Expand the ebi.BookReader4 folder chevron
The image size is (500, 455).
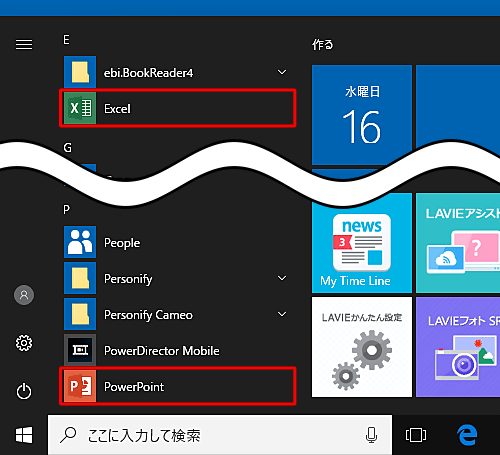coord(282,72)
